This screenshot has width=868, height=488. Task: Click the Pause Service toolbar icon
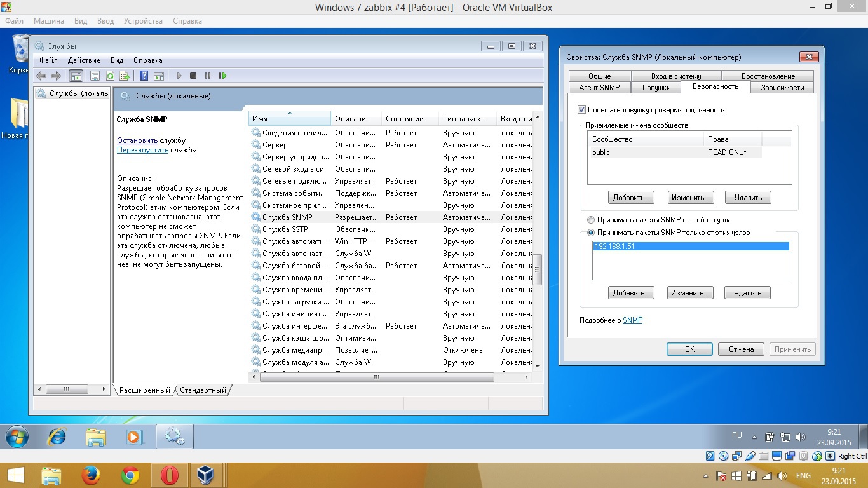click(208, 76)
